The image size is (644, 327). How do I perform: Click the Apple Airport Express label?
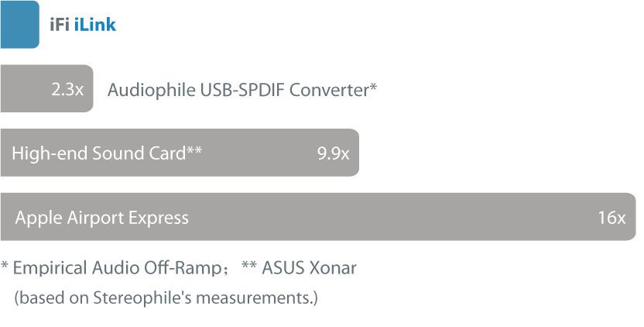pos(101,218)
